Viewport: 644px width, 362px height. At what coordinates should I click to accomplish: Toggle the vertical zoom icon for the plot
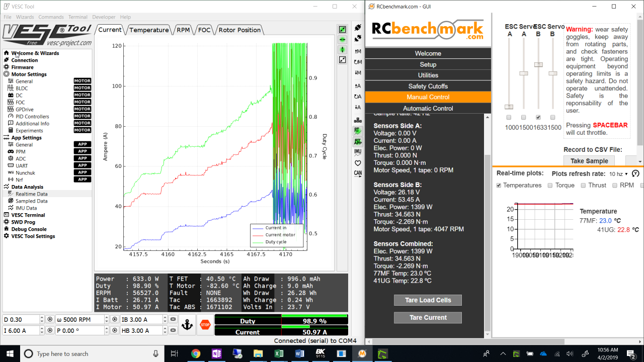pyautogui.click(x=342, y=49)
